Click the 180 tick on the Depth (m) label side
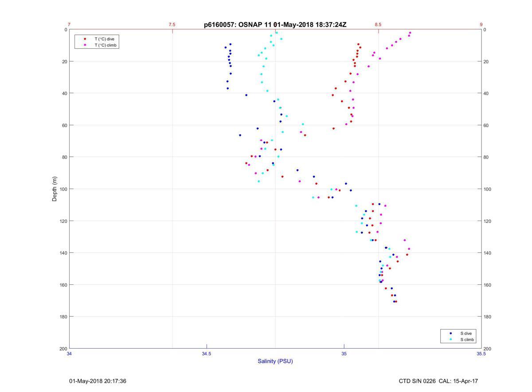 tap(63, 317)
